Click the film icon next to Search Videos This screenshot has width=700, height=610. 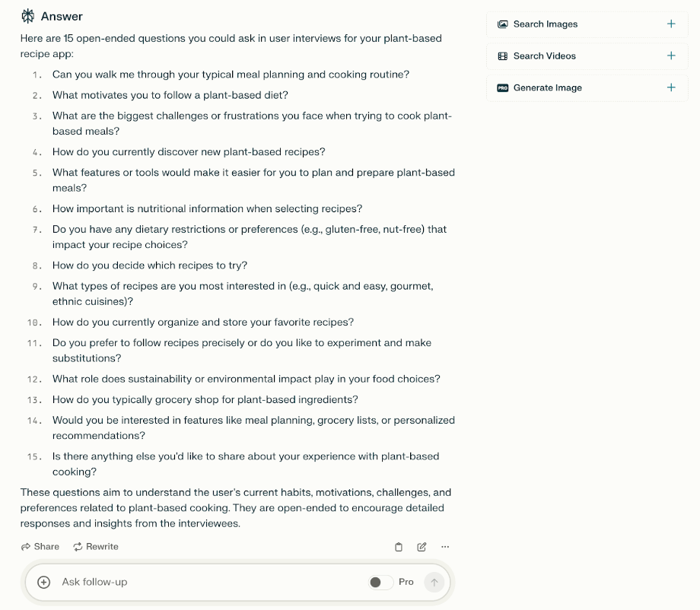point(503,56)
